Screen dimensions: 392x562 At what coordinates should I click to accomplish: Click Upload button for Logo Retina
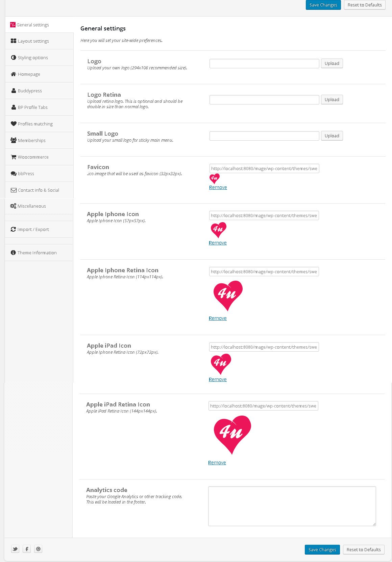[x=332, y=99]
